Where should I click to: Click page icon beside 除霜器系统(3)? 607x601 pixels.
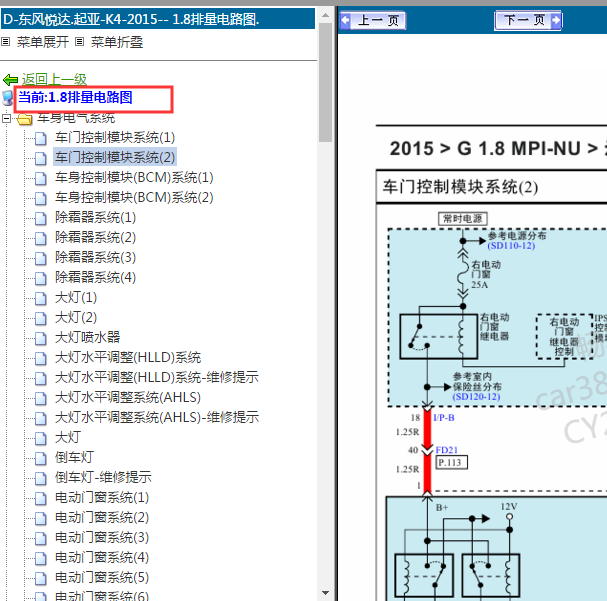click(x=41, y=259)
